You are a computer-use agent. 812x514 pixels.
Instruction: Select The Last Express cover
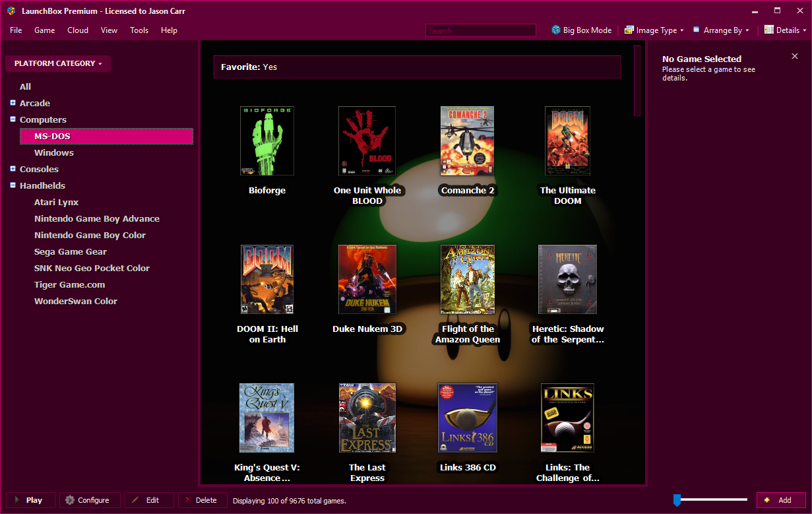pyautogui.click(x=367, y=418)
